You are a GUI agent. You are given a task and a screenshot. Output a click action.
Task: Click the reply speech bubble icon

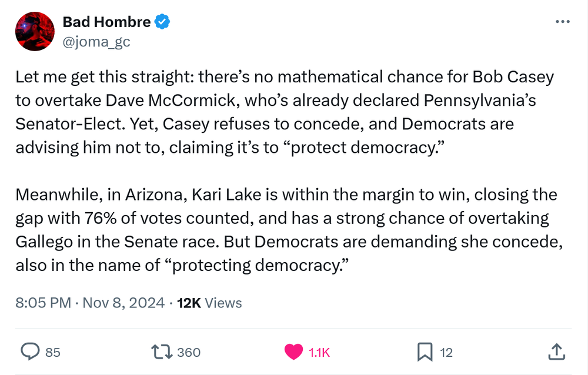[30, 351]
